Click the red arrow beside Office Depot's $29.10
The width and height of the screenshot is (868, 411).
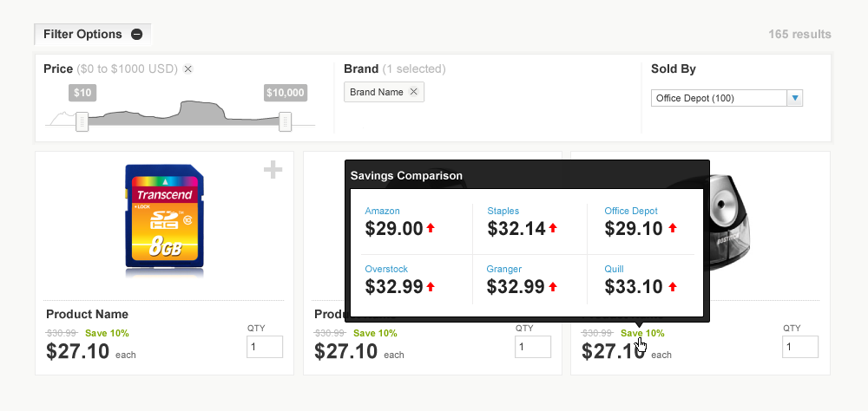[673, 228]
